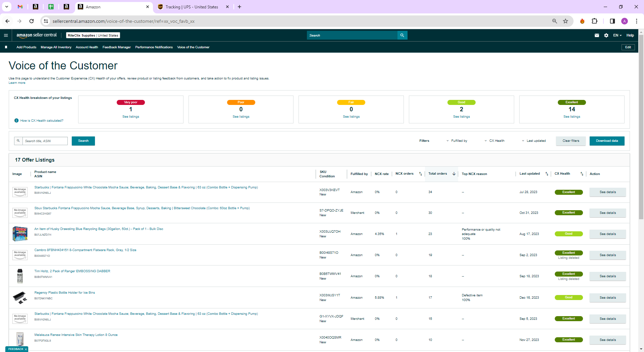Go back to the previous page
The width and height of the screenshot is (644, 352).
click(x=7, y=21)
